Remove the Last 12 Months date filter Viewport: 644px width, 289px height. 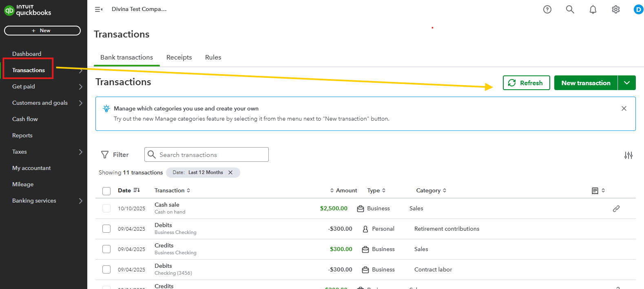click(230, 172)
